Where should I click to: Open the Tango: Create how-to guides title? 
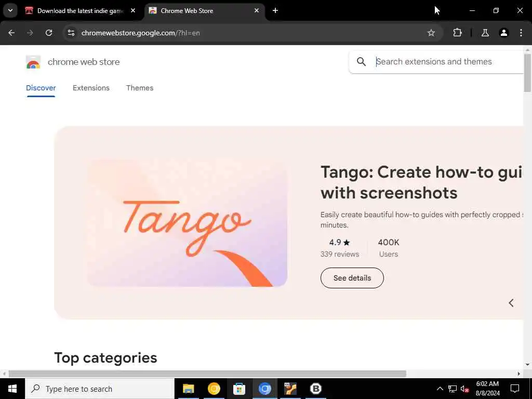pyautogui.click(x=421, y=182)
